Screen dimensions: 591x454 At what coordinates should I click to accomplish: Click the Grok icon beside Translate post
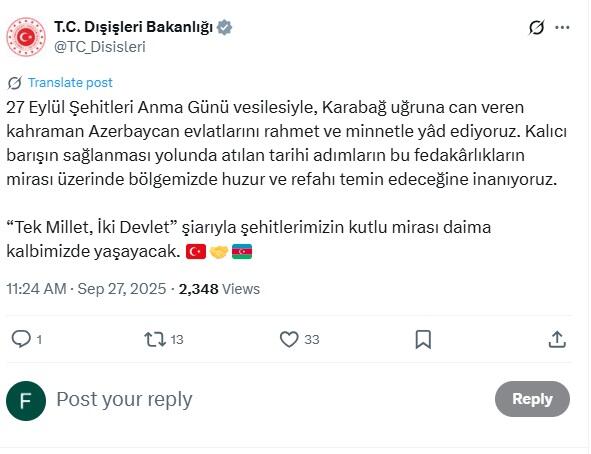point(14,83)
